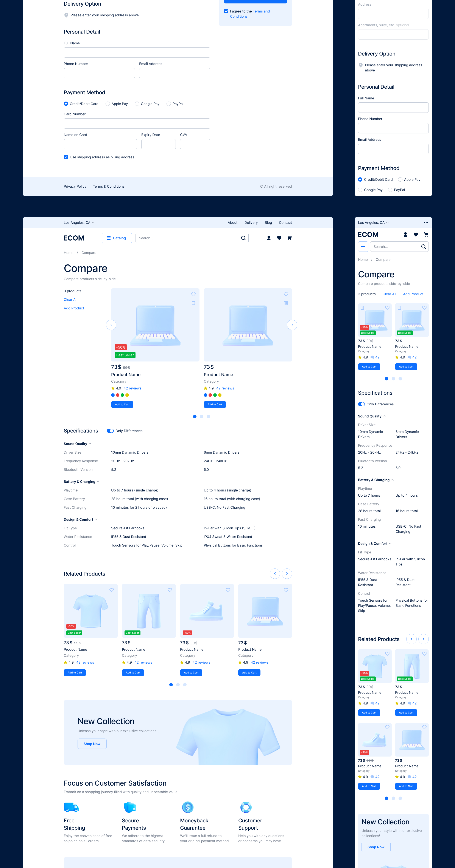The height and width of the screenshot is (868, 455).
Task: Open the wishlist heart icon in header
Action: 279,238
